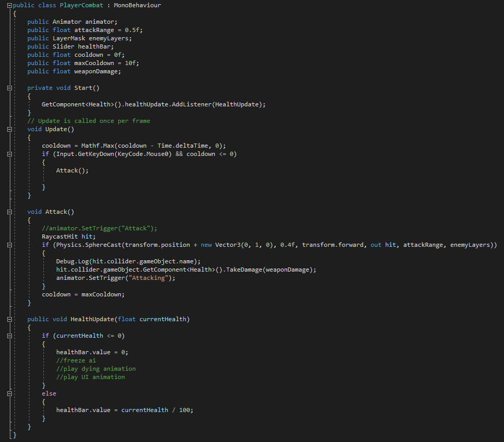Fold the Input.GetKeyDown if-statement block
The height and width of the screenshot is (442, 504).
[10, 154]
